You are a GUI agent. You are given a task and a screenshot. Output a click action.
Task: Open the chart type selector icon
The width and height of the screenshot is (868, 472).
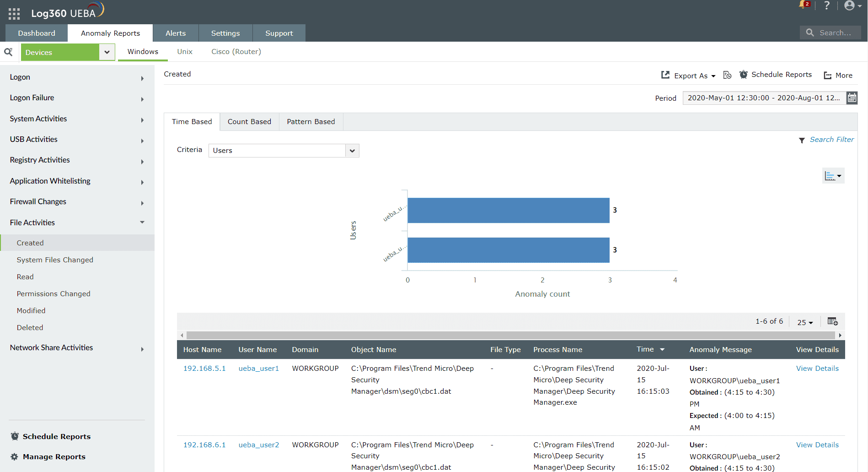(833, 176)
